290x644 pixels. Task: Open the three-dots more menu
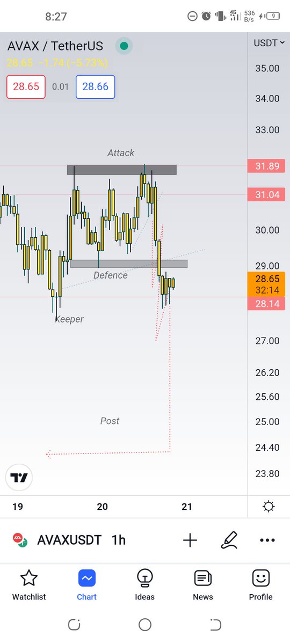pyautogui.click(x=267, y=540)
